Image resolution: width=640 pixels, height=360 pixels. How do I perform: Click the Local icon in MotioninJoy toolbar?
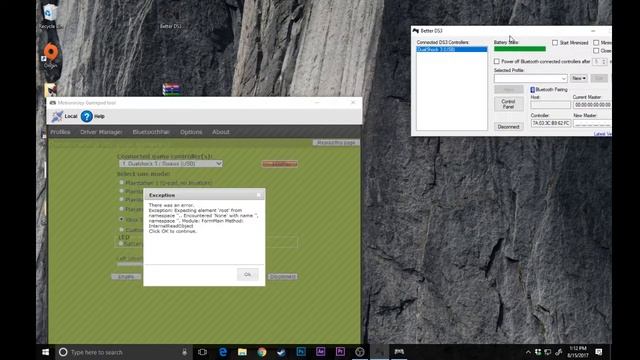57,116
